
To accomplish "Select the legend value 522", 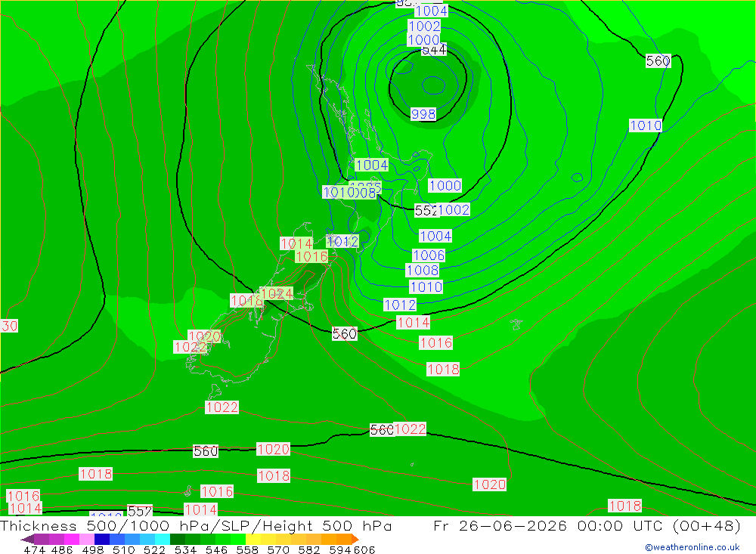I will (155, 549).
